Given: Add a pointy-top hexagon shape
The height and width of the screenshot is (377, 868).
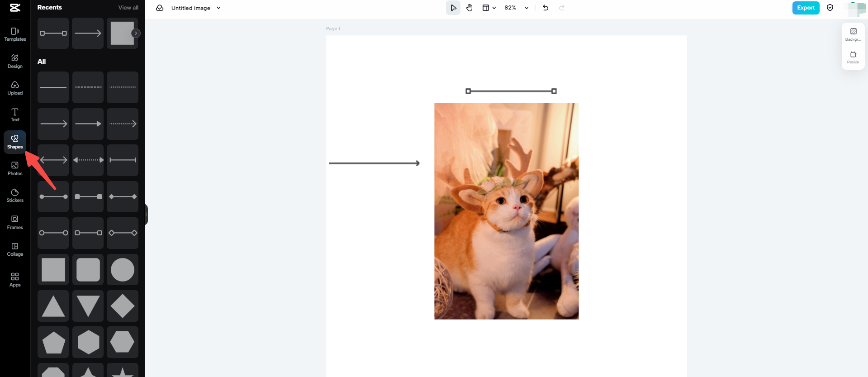Looking at the screenshot, I should point(88,342).
